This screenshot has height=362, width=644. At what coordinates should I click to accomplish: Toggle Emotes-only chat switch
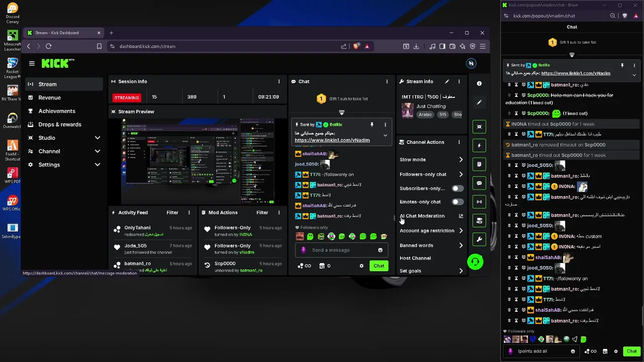coord(457,202)
